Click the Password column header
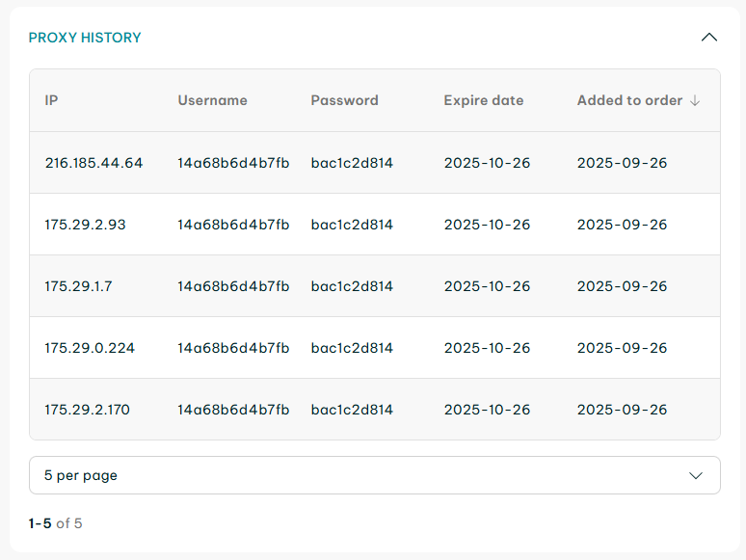 344,100
